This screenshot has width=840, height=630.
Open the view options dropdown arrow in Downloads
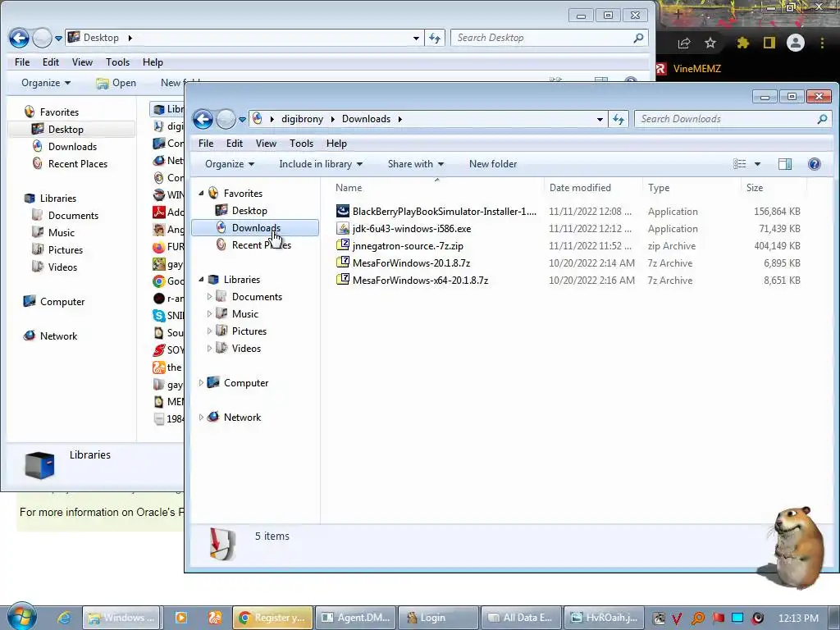pyautogui.click(x=757, y=164)
